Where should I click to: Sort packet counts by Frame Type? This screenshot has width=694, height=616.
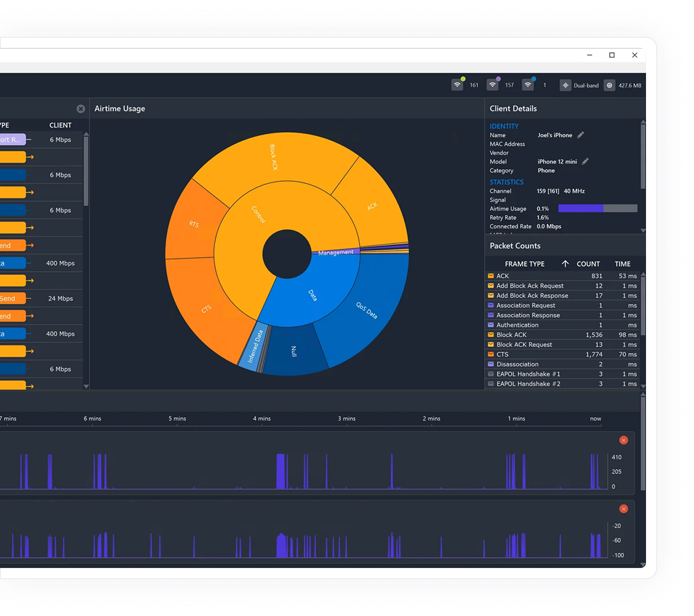coord(524,264)
